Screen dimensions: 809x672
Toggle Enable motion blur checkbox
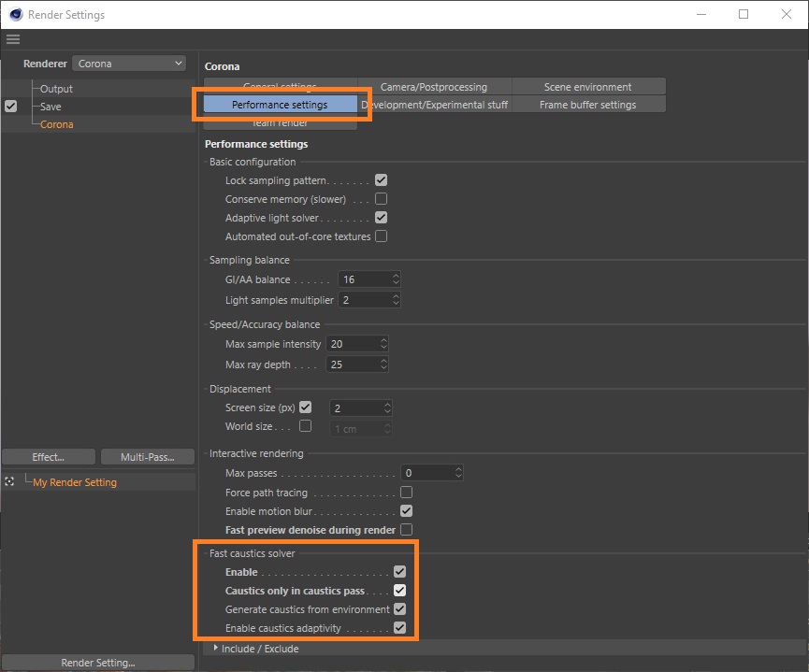(x=406, y=510)
